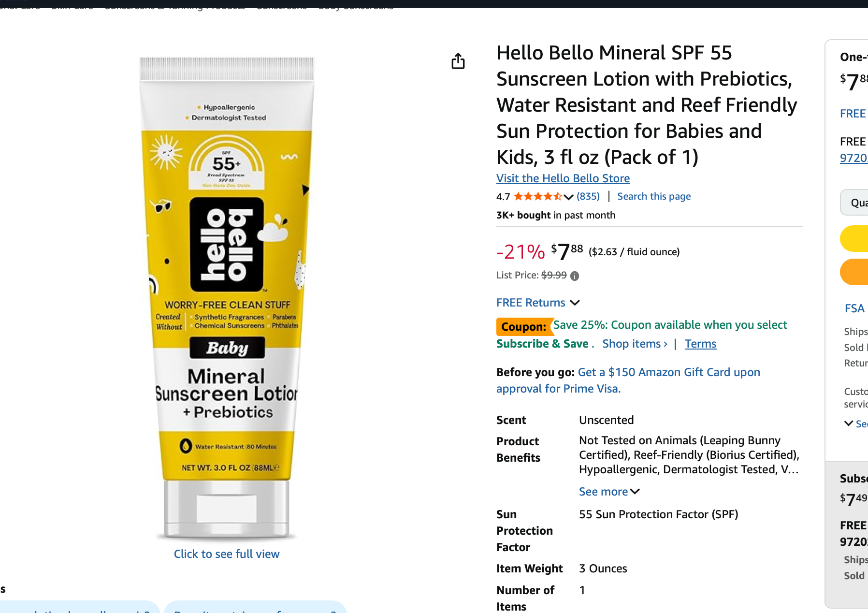868x613 pixels.
Task: Open the coupon Terms link
Action: click(700, 344)
